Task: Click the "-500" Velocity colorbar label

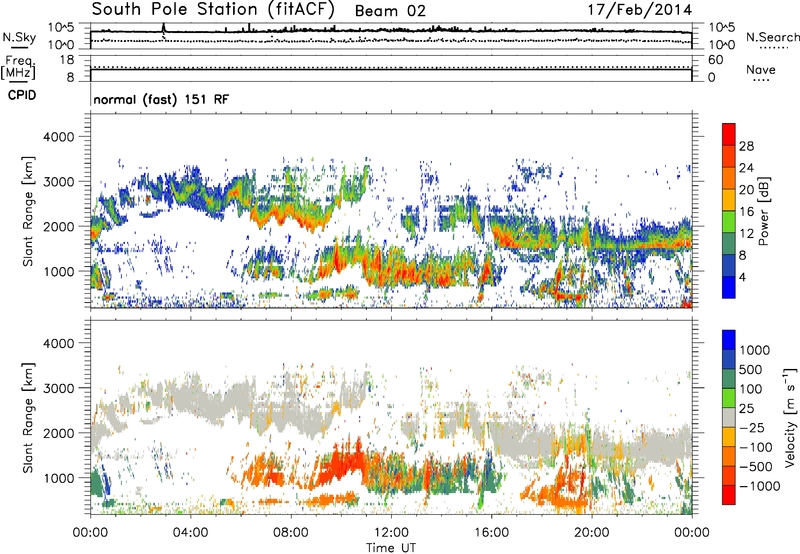Action: pyautogui.click(x=756, y=467)
